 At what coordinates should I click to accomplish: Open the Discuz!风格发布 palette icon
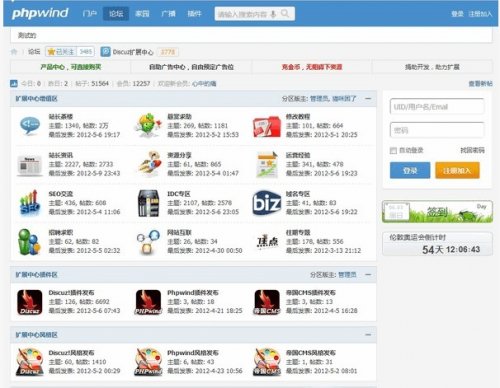coord(30,362)
